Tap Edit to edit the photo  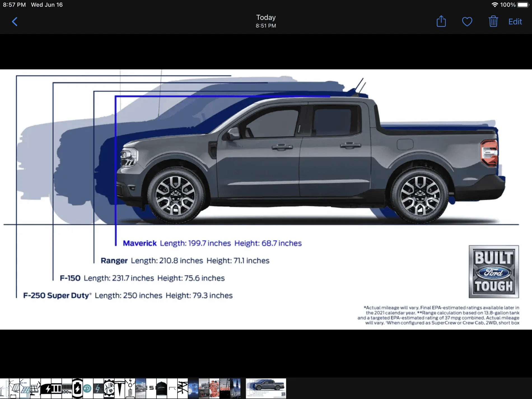coord(515,22)
